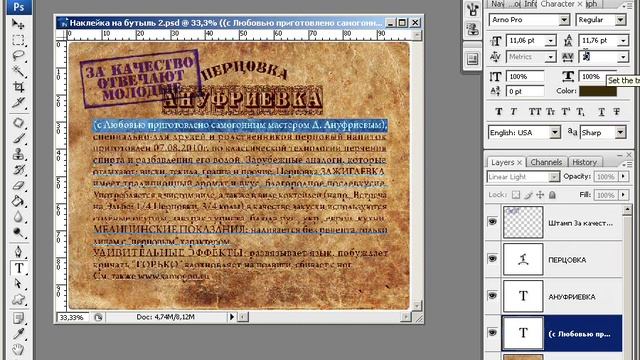Toggle Small Caps text style
Screen dimensions: 640x360
(x=551, y=111)
